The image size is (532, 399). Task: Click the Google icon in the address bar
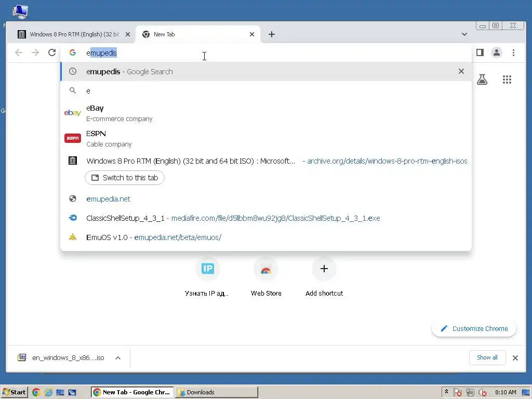point(73,52)
